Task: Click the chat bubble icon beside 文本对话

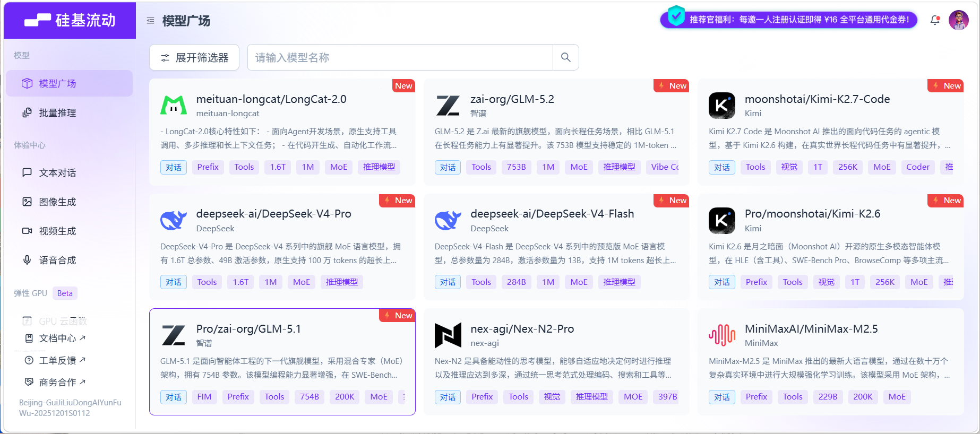Action: pyautogui.click(x=27, y=172)
